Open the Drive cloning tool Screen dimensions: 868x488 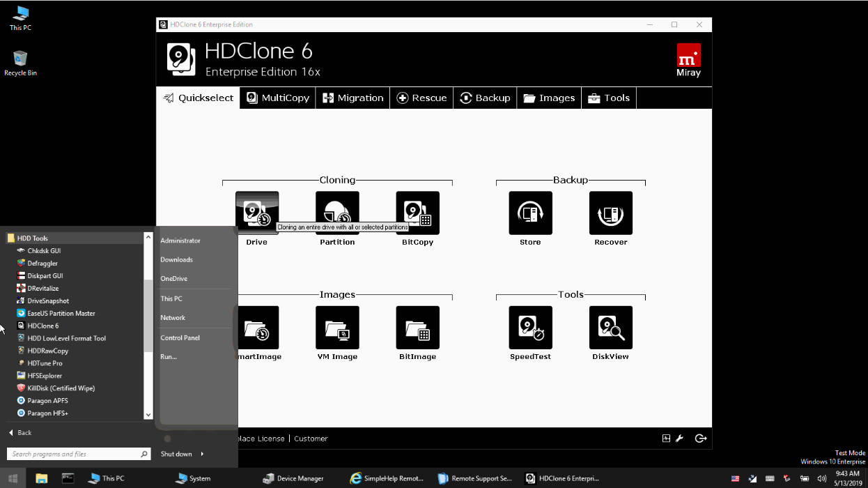(x=257, y=213)
